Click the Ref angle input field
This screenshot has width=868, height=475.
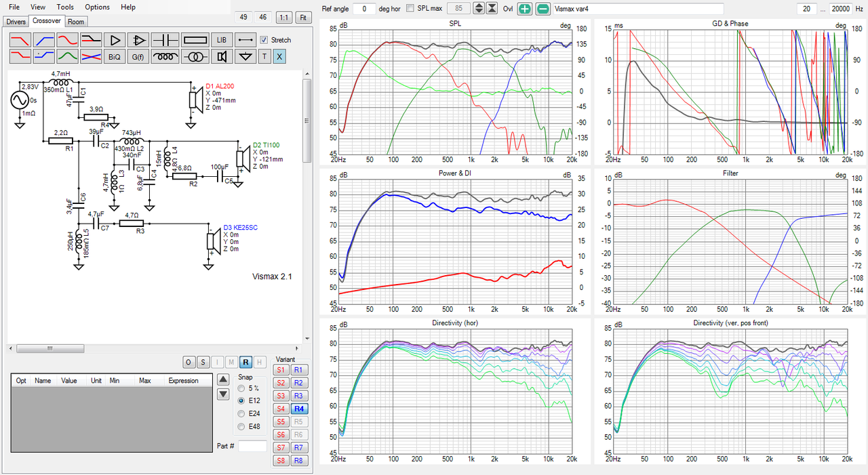[364, 8]
